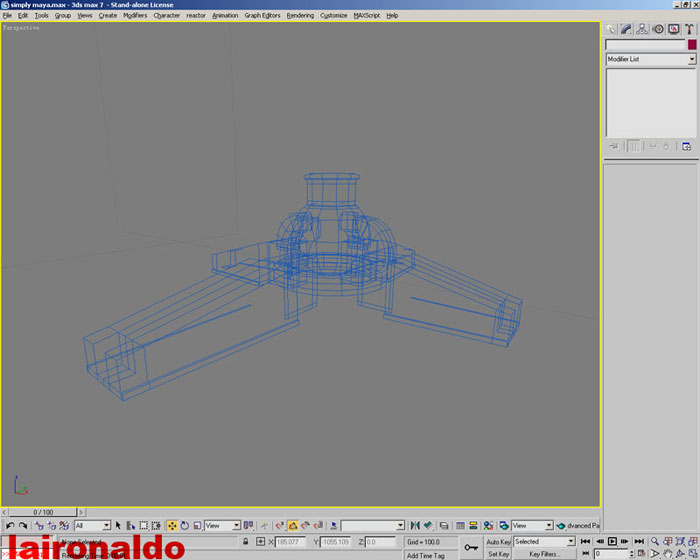Open the Rendering menu

300,16
